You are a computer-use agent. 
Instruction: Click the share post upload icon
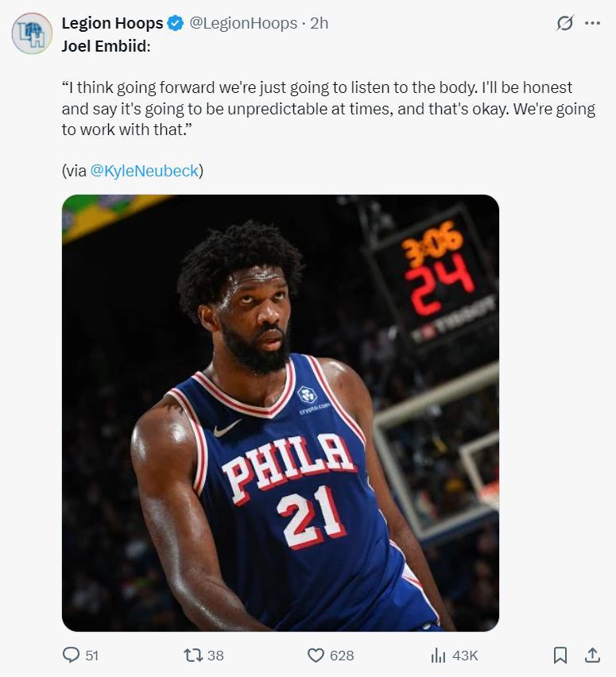click(592, 655)
